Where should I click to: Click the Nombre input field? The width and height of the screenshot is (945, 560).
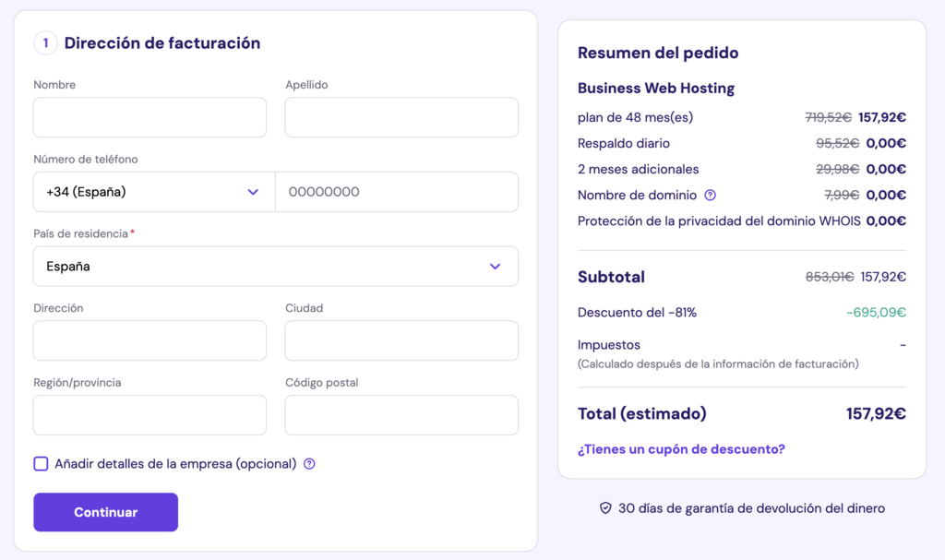point(150,117)
